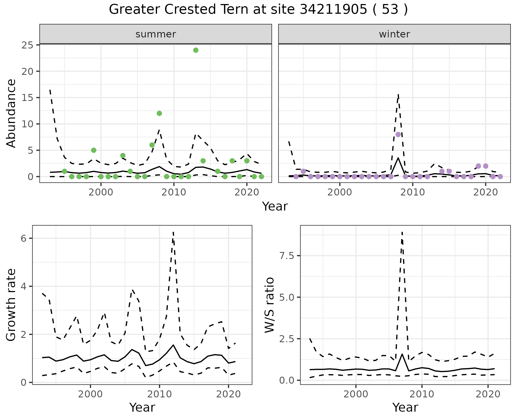The width and height of the screenshot is (517, 420).
Task: Click the dashed line peak in W/S ratio plot
Action: click(x=402, y=232)
